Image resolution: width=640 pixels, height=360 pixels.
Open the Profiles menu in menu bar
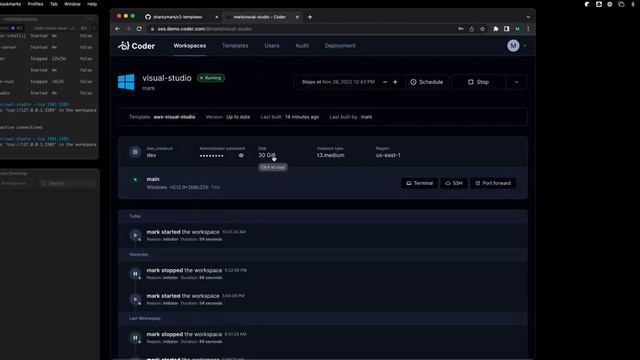tap(36, 4)
